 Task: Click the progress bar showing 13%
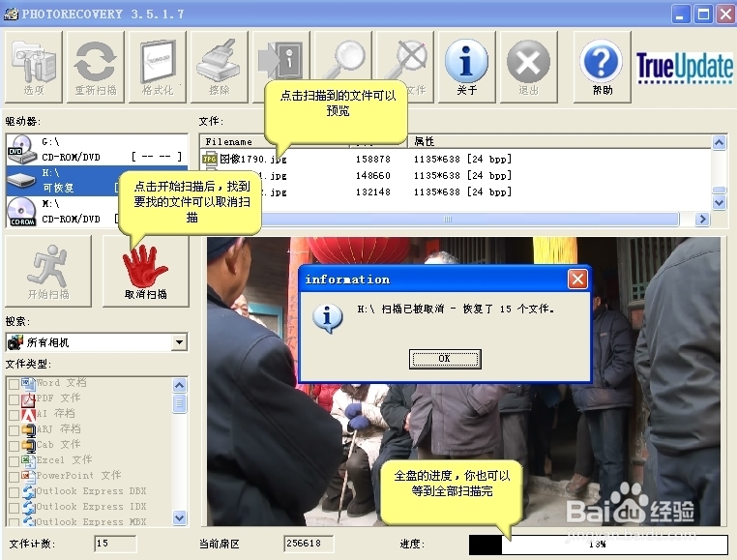[x=598, y=545]
